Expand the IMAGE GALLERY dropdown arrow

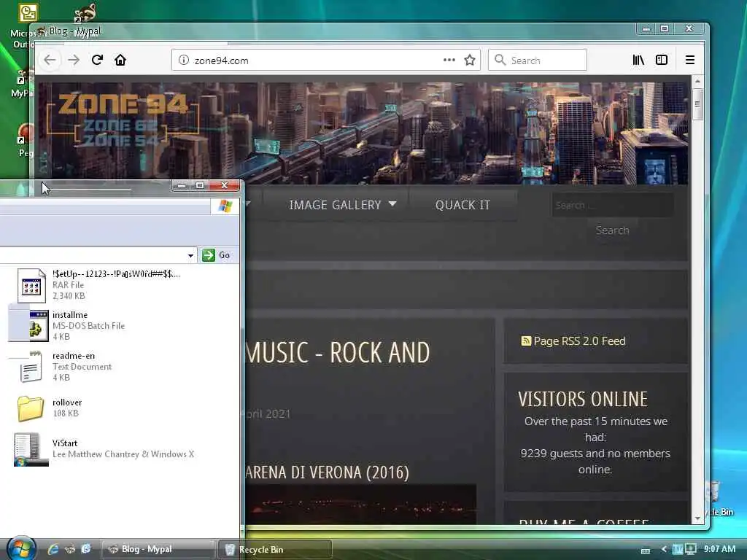pos(392,204)
